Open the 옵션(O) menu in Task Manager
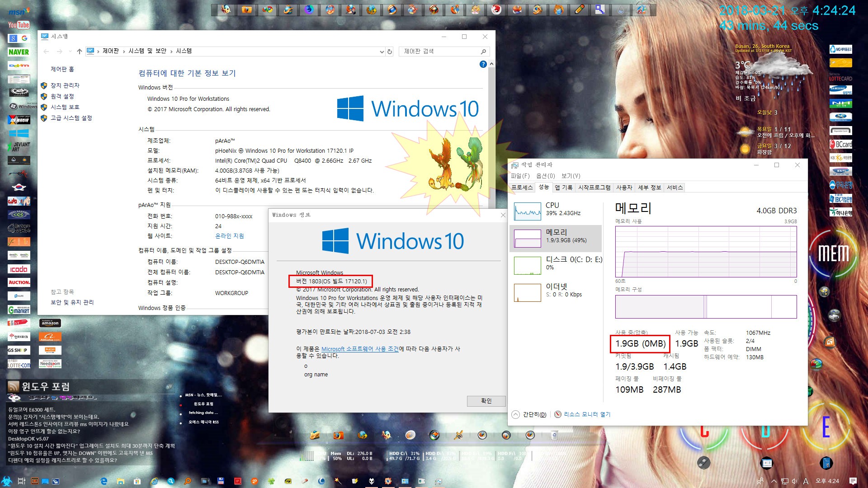This screenshot has width=868, height=488. pos(545,176)
